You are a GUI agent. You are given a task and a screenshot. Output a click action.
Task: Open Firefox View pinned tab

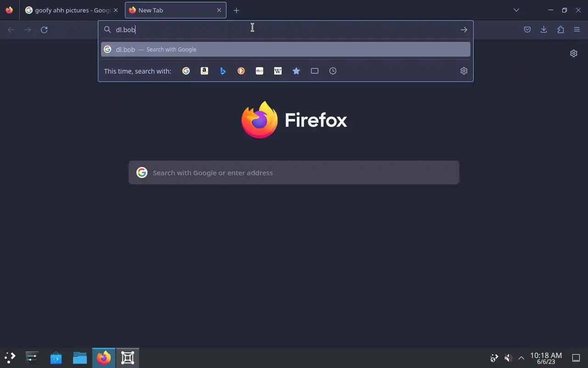click(9, 10)
